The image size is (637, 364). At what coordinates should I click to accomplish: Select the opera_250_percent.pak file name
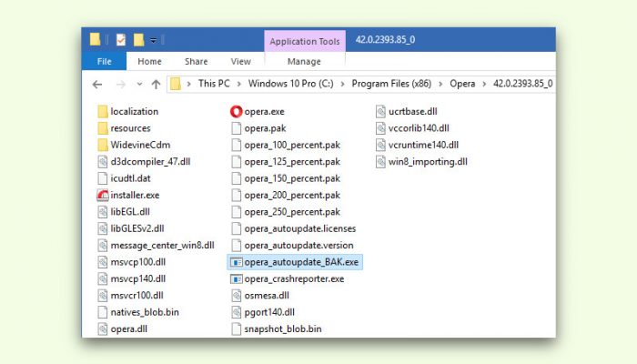click(x=292, y=212)
